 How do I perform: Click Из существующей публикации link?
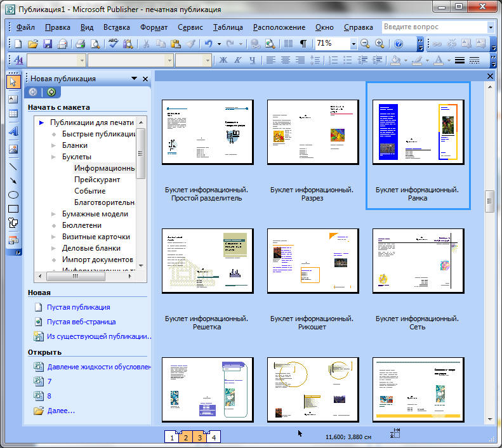[99, 336]
